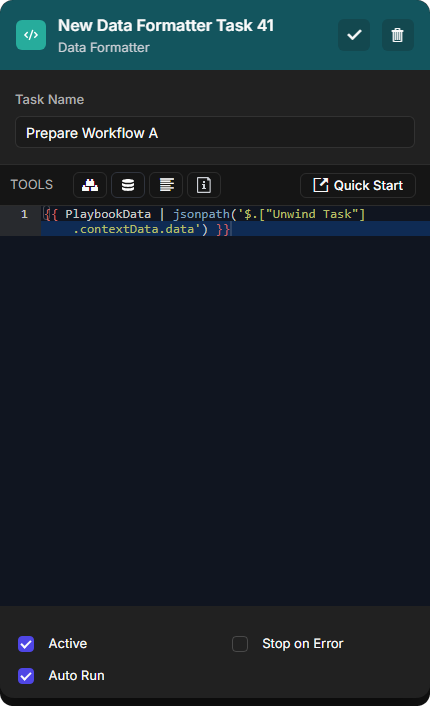This screenshot has width=430, height=706.
Task: Click the TOOLS label
Action: (x=32, y=185)
